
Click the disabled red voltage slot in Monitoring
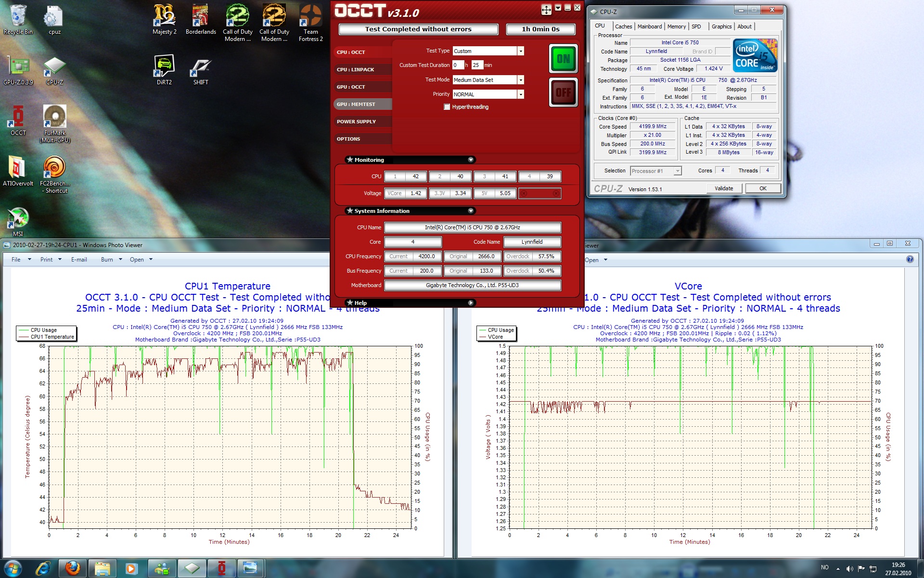pyautogui.click(x=539, y=194)
